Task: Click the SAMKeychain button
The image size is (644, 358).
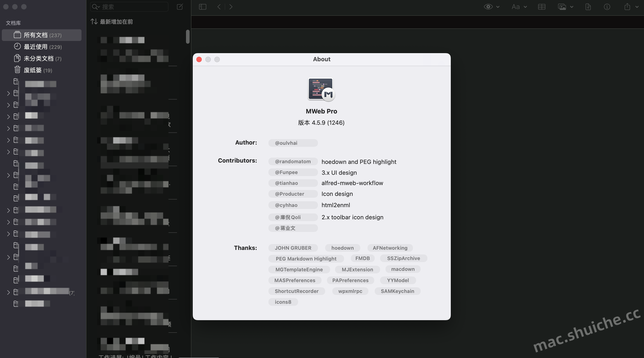Action: coord(397,291)
